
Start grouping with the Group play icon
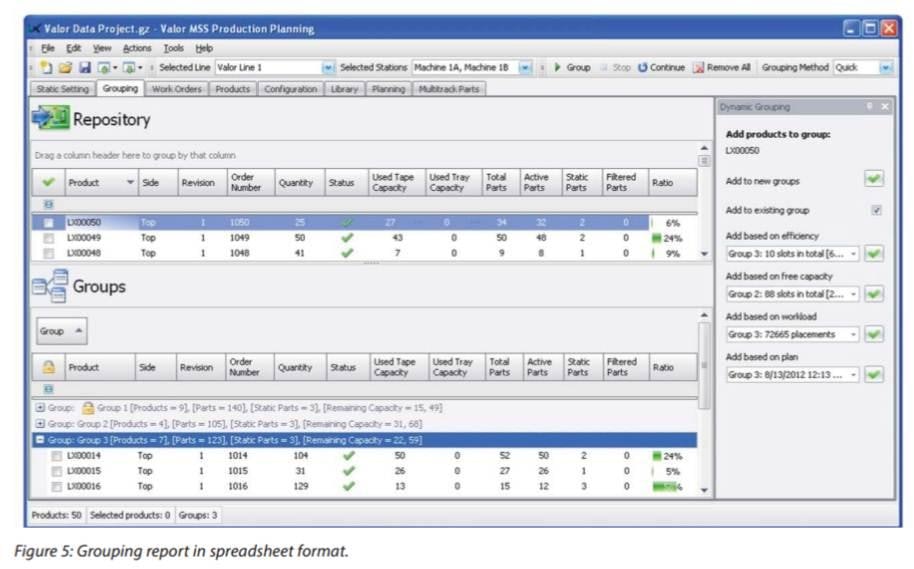557,68
